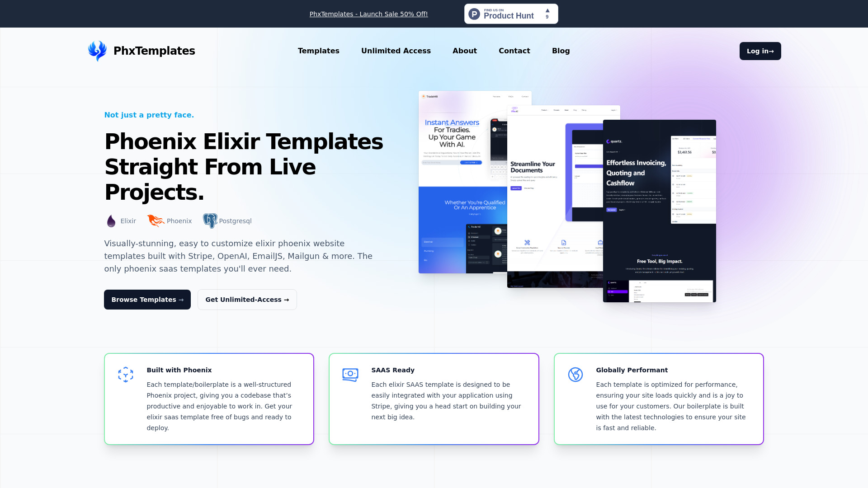
Task: Toggle the PhxTemplates homepage hero image
Action: click(566, 197)
